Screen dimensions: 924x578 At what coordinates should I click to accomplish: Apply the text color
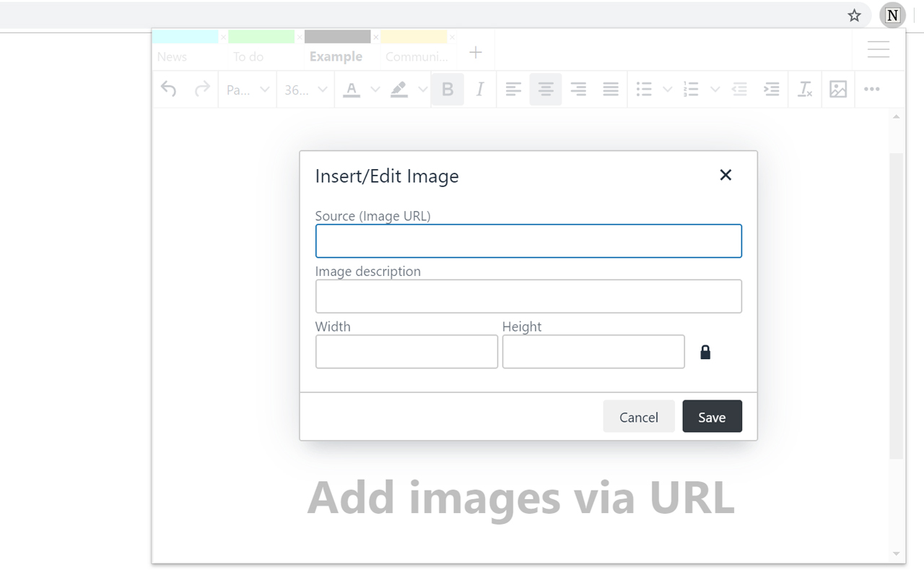[352, 90]
